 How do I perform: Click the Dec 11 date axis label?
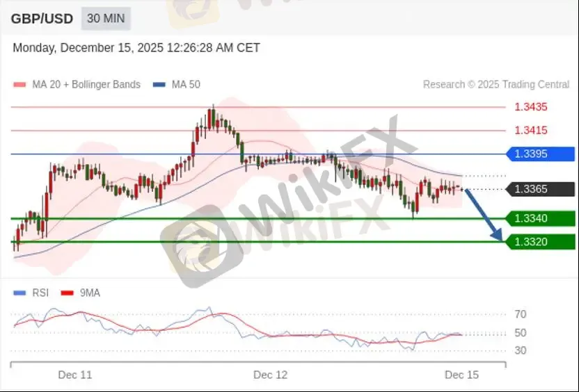pyautogui.click(x=75, y=375)
